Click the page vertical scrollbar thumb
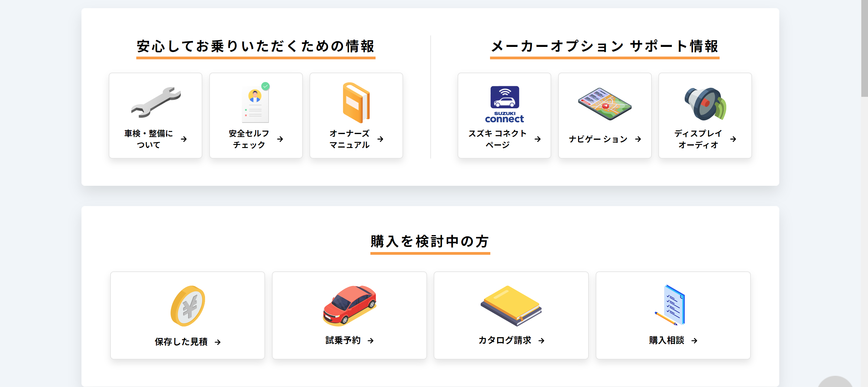The image size is (868, 387). tap(864, 48)
